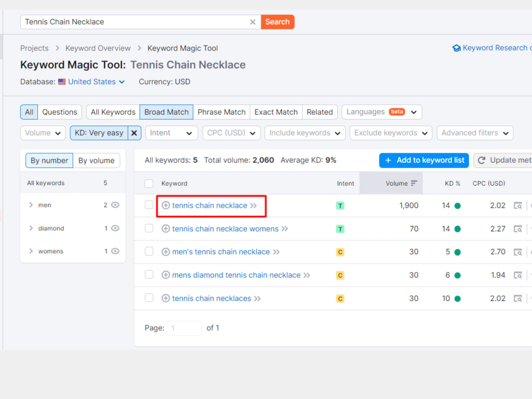Click the double arrow after tennis chain necklace womens
Viewport: 532px width, 399px height.
pos(285,229)
